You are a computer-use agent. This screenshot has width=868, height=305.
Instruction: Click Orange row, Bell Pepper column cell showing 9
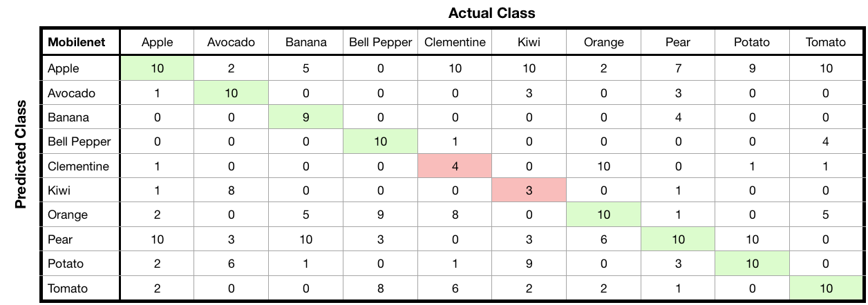tap(380, 215)
